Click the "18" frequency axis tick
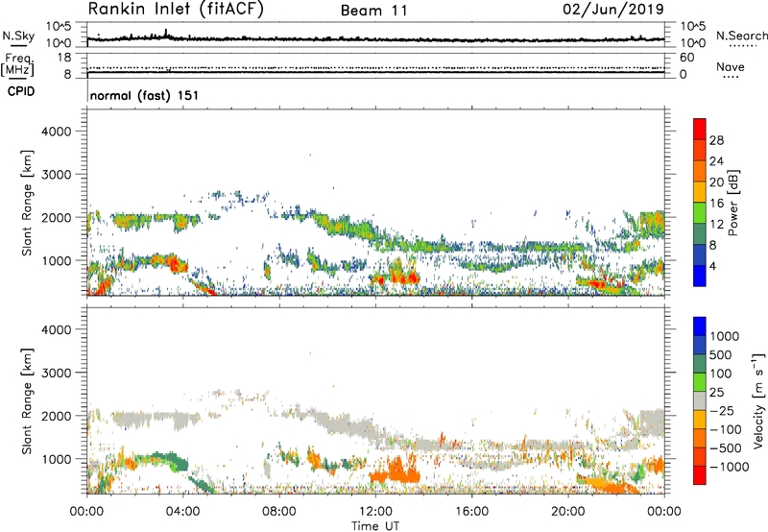This screenshot has width=768, height=532. coord(64,58)
